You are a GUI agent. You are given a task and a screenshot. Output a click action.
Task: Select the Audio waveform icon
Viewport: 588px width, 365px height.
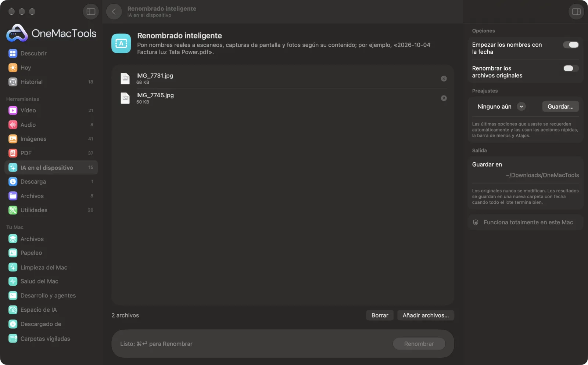pos(13,125)
